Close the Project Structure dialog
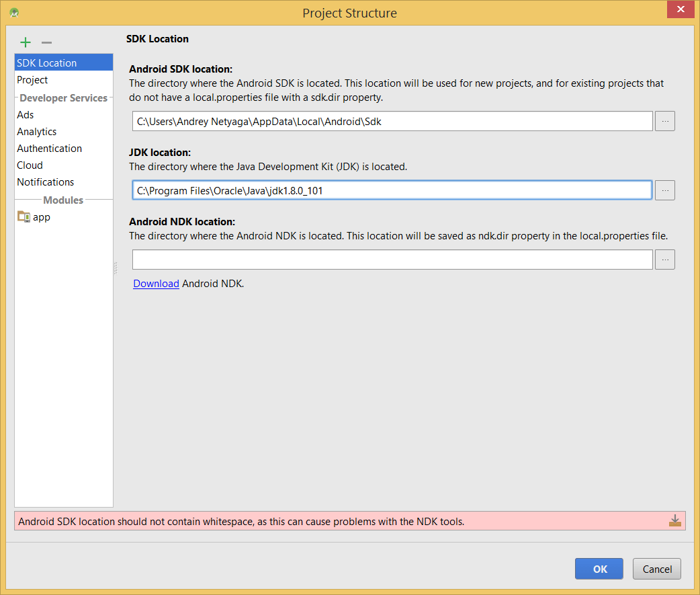Viewport: 700px width, 595px height. 681,9
